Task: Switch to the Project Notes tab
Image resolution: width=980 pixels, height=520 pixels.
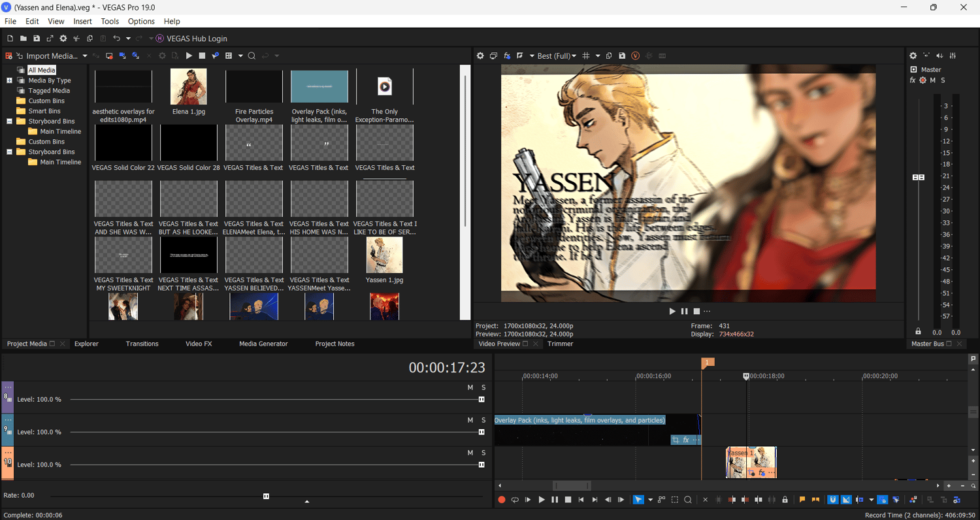Action: (x=335, y=344)
